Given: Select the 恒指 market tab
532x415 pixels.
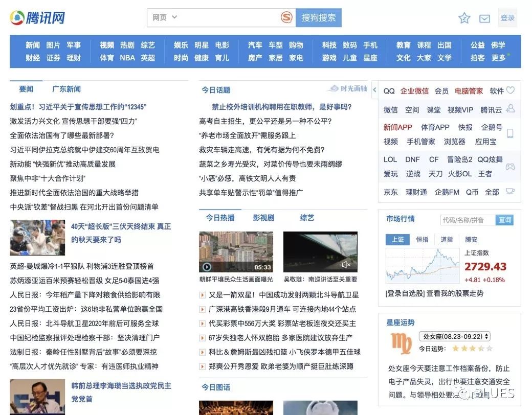Looking at the screenshot, I should (422, 239).
